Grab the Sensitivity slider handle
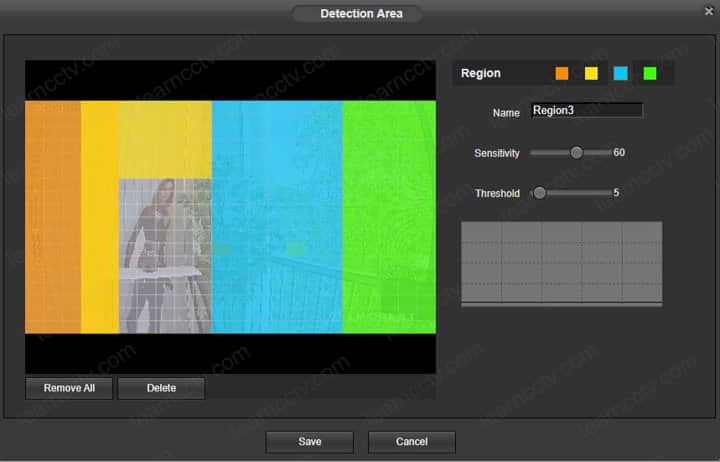 [576, 153]
